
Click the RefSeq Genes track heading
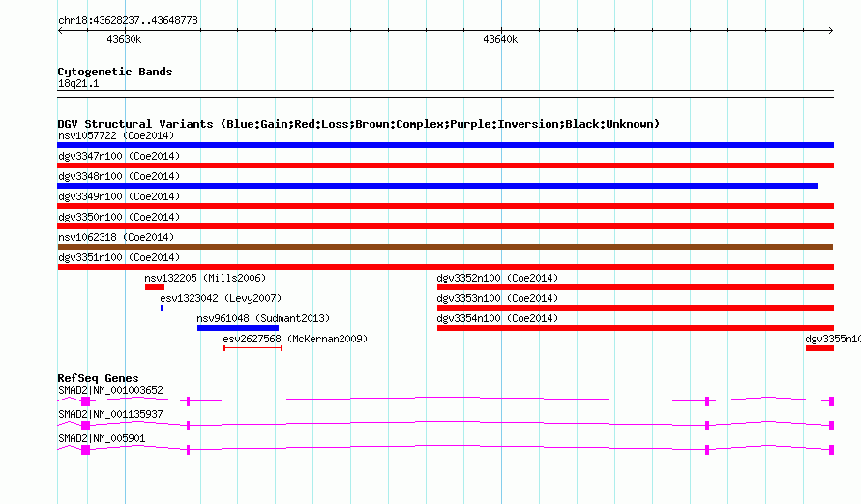pyautogui.click(x=98, y=378)
